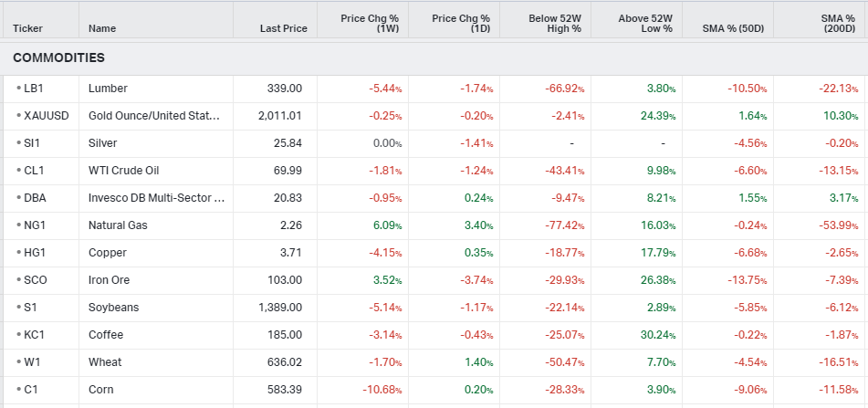Viewport: 868px width, 408px height.
Task: Open the XAUUSD ticker link
Action: [44, 116]
